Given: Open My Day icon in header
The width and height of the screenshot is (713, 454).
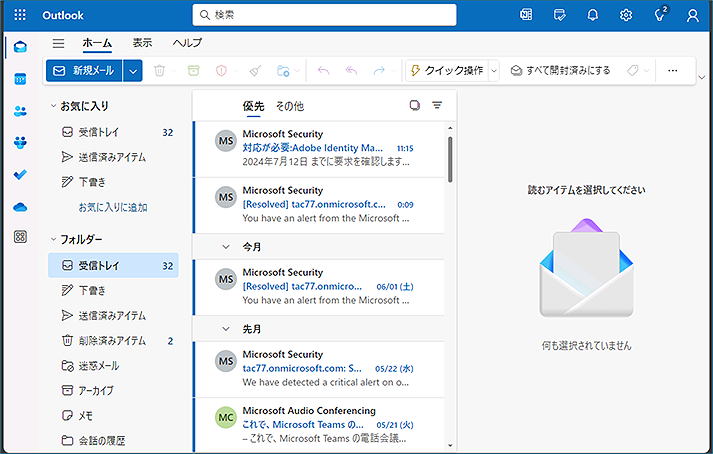Looking at the screenshot, I should pos(560,15).
